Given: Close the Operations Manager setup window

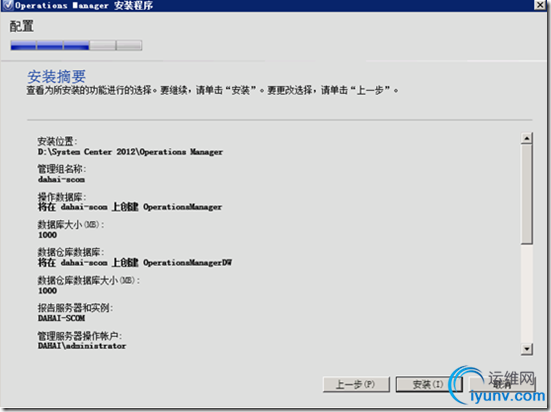Looking at the screenshot, I should (540, 5).
